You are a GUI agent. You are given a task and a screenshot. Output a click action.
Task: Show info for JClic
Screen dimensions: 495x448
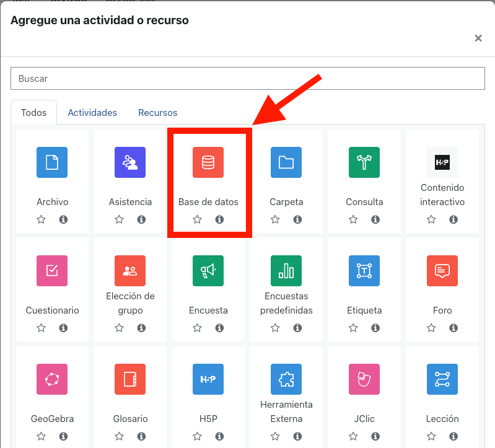coord(375,436)
